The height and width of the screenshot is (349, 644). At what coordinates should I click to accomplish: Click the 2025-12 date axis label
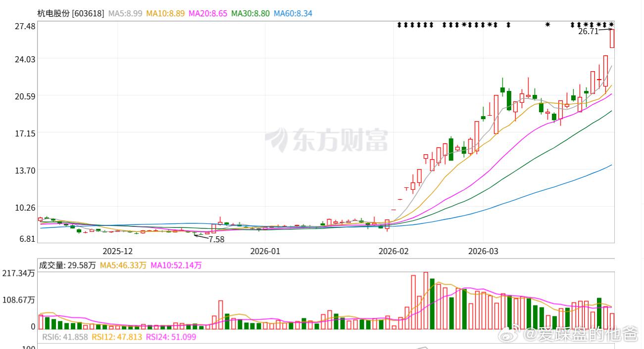pyautogui.click(x=118, y=251)
